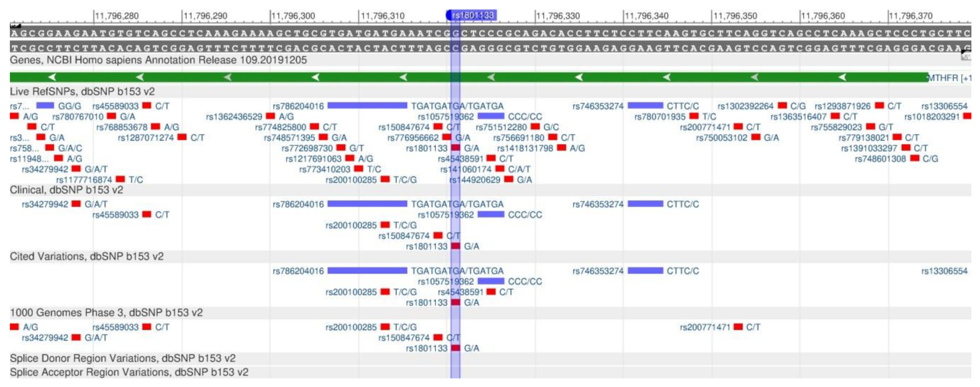Image resolution: width=980 pixels, height=387 pixels.
Task: Click the MTHFR gene label
Action: (x=949, y=78)
